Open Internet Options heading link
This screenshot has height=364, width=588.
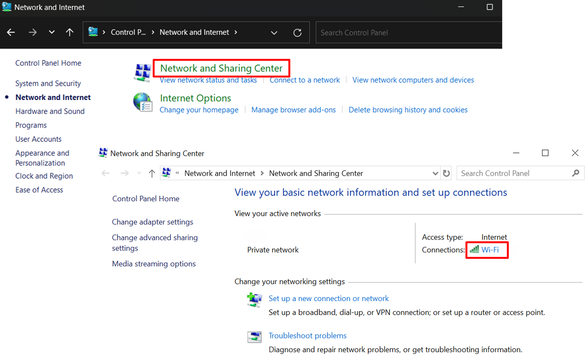click(195, 98)
